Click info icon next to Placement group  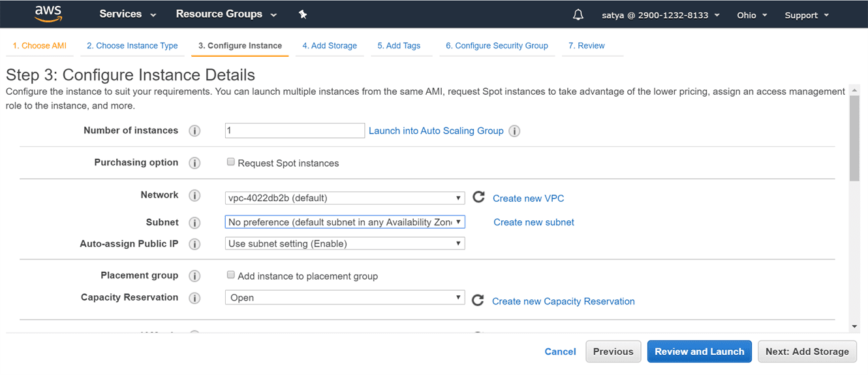194,276
